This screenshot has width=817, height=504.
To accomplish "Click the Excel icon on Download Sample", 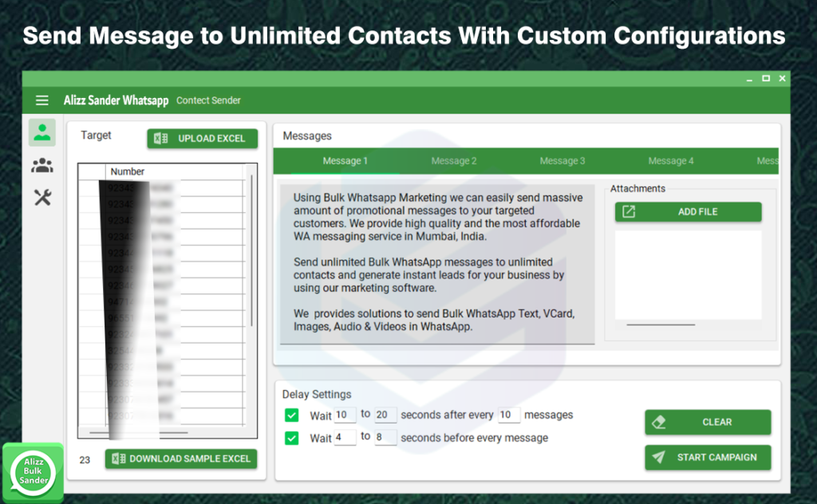I will coord(119,459).
